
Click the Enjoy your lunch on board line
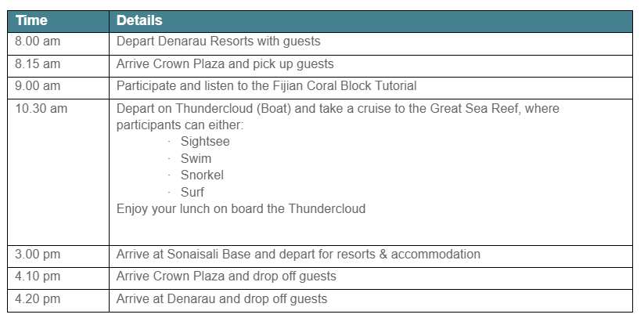click(241, 208)
